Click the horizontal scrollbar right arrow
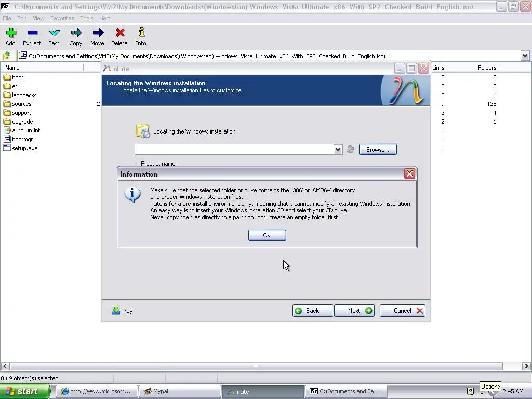Screen dimensions: 532x399 point(526,366)
